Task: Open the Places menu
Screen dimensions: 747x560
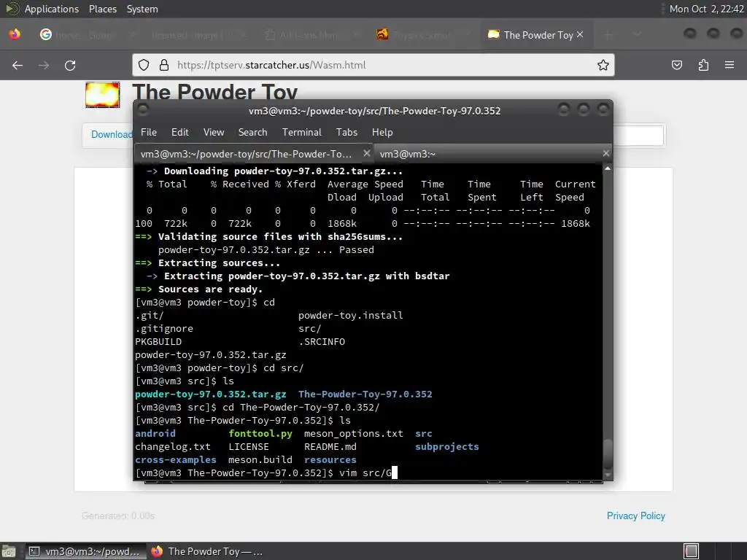Action: (102, 9)
